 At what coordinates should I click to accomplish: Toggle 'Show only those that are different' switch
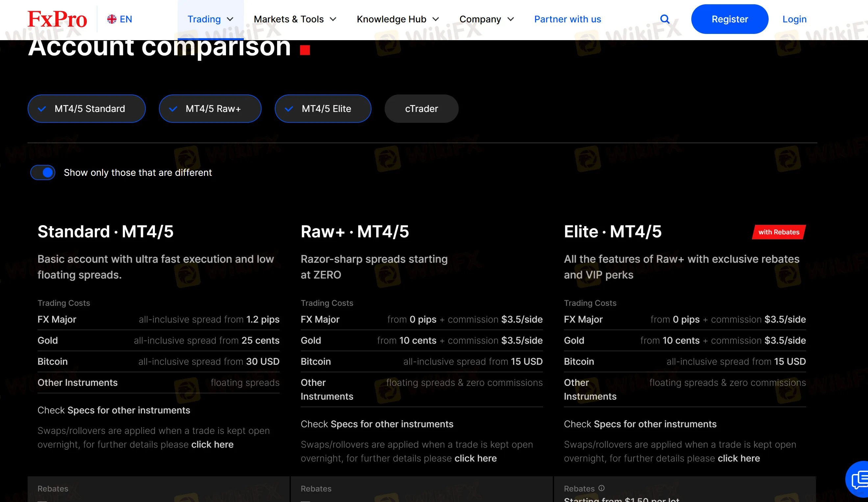pyautogui.click(x=43, y=172)
